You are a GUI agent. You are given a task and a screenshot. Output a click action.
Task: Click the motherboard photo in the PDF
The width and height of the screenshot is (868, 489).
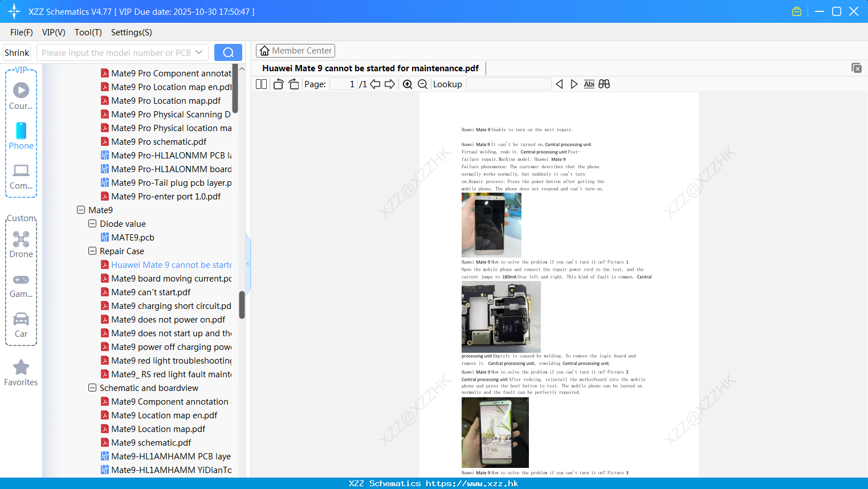[x=501, y=317]
